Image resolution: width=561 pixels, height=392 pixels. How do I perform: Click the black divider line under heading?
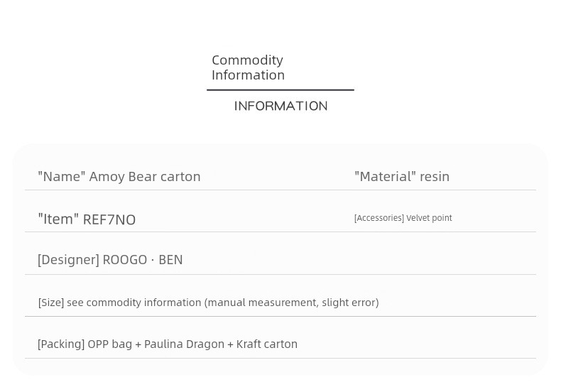pos(280,89)
